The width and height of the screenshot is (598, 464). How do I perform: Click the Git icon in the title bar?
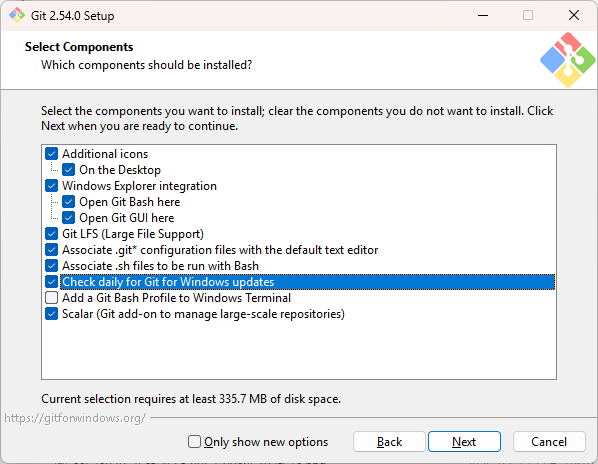click(x=17, y=16)
